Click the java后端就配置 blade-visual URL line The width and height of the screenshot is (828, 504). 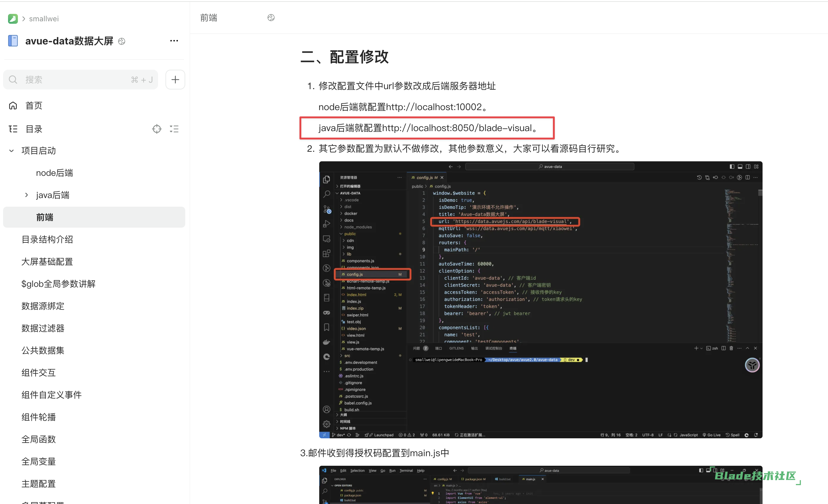click(429, 128)
